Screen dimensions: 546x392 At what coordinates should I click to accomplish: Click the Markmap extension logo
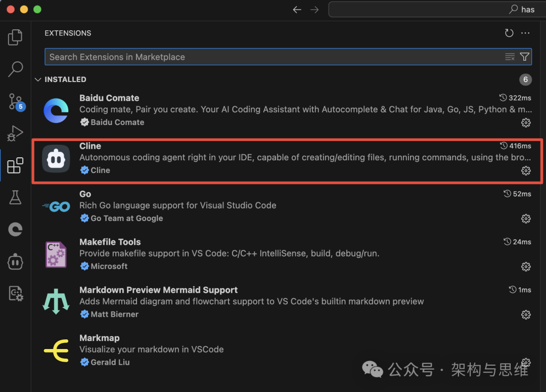tap(57, 351)
